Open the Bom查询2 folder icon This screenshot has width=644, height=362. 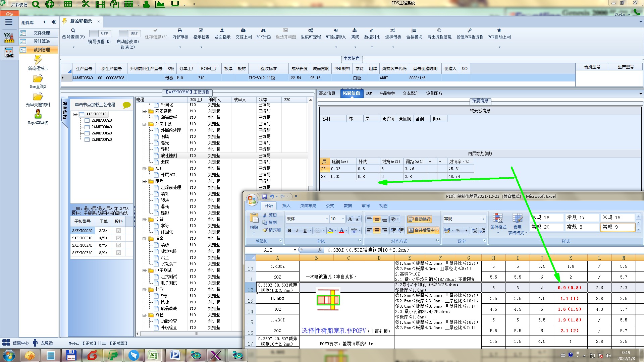[38, 79]
